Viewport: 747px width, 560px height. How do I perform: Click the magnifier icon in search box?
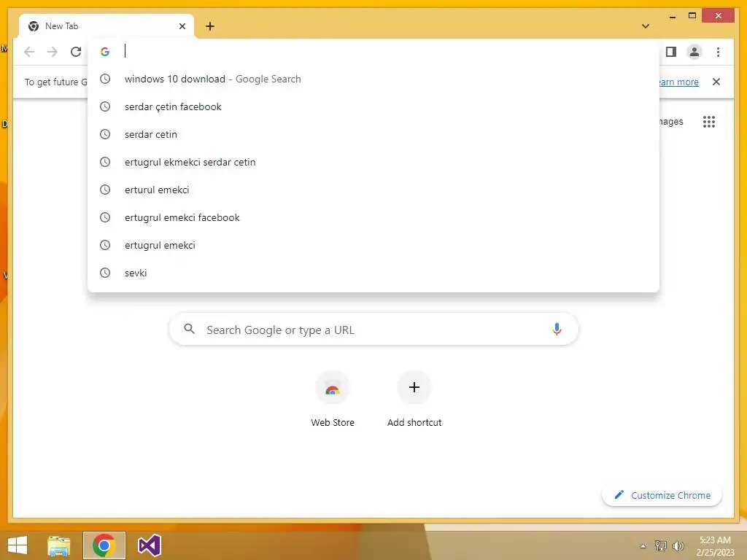pyautogui.click(x=189, y=329)
